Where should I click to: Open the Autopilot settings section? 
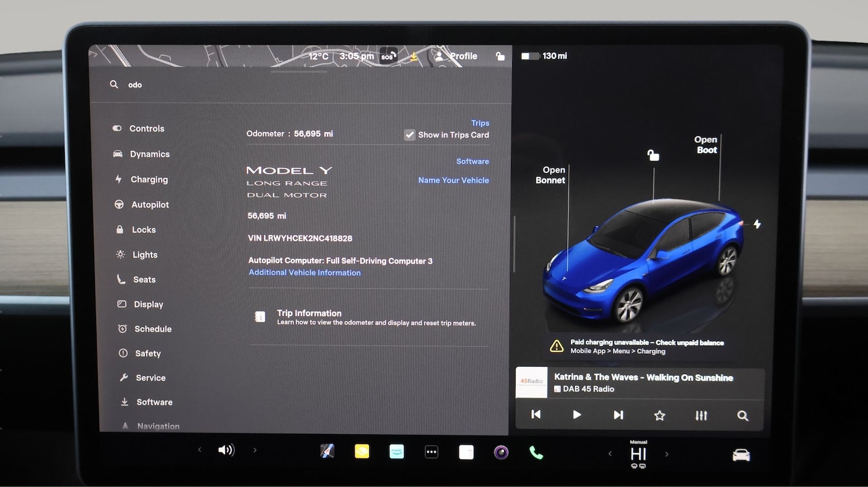click(149, 204)
